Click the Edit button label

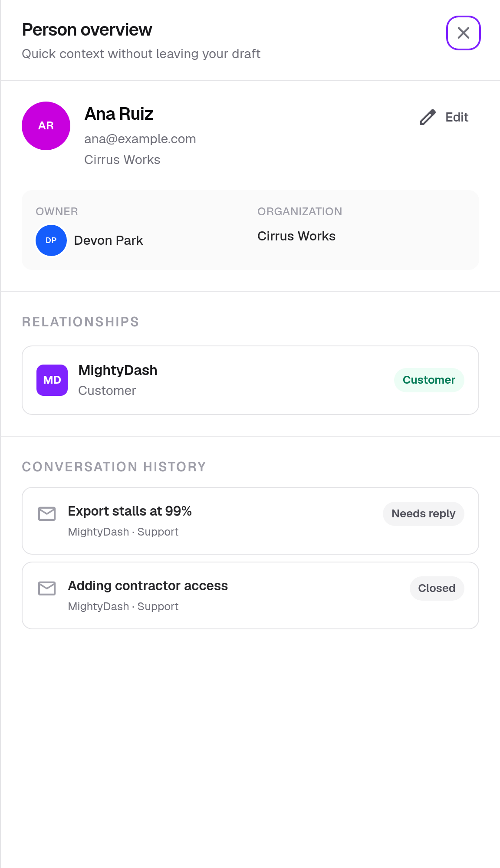tap(457, 117)
